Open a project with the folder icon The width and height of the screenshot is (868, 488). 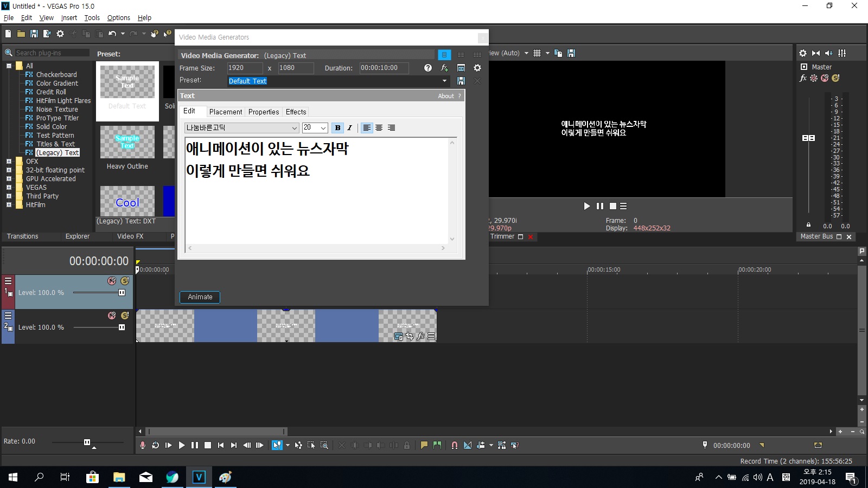tap(21, 34)
